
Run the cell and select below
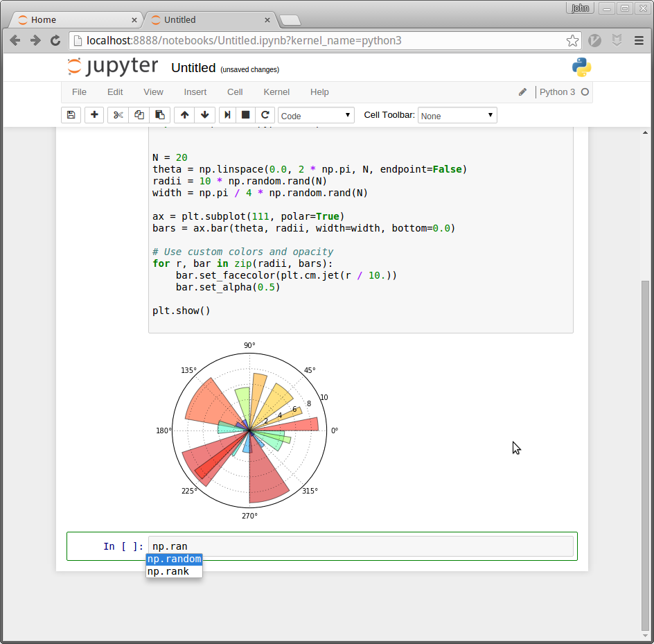point(227,115)
